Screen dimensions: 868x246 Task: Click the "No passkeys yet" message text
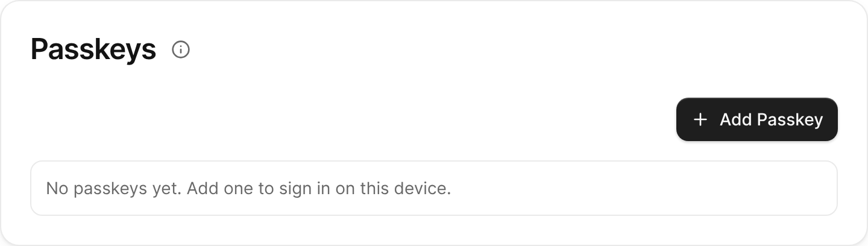point(114,188)
